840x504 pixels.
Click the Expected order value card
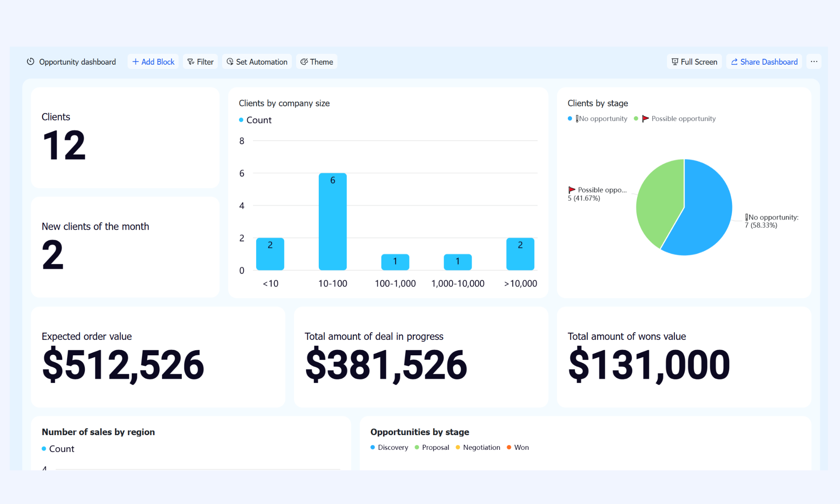[158, 357]
